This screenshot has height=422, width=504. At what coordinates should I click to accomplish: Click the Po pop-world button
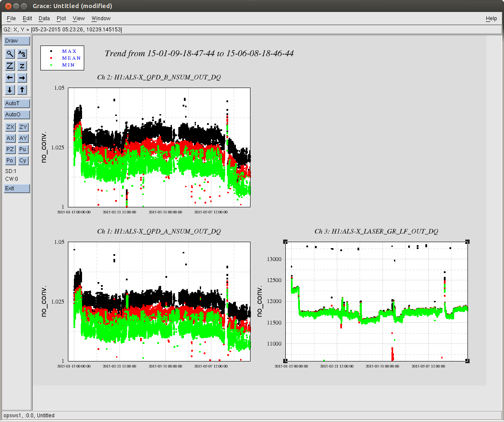(x=10, y=161)
